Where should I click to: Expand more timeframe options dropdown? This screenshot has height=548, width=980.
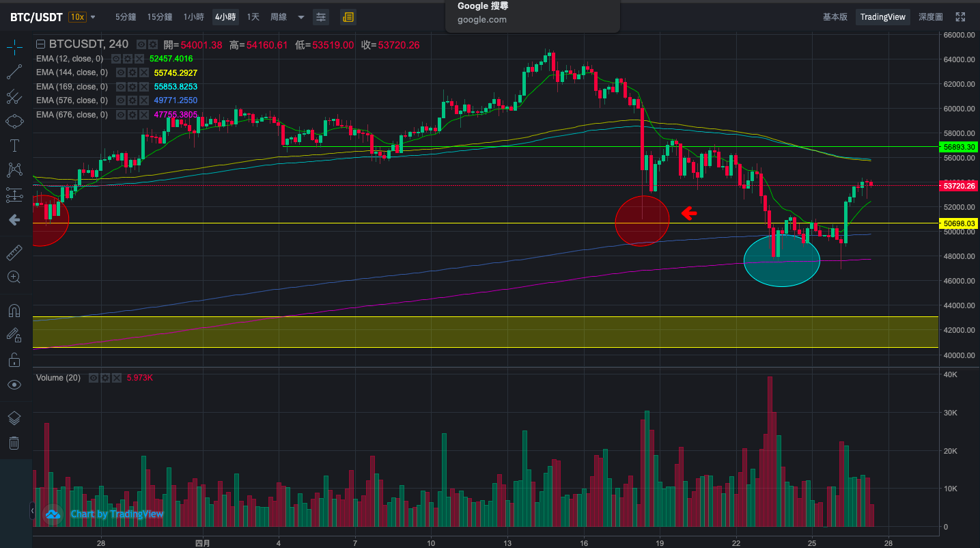click(301, 17)
